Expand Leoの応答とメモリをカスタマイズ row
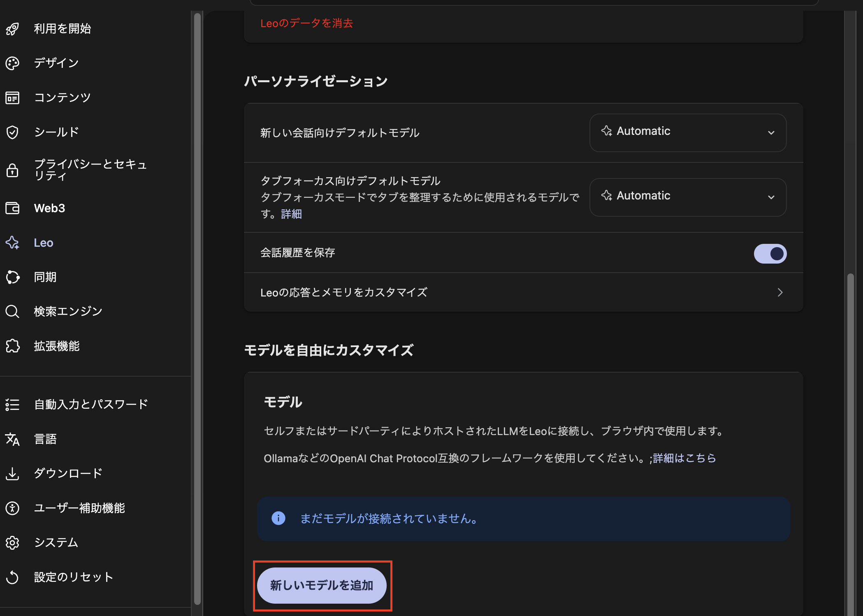The height and width of the screenshot is (616, 863). pos(523,292)
